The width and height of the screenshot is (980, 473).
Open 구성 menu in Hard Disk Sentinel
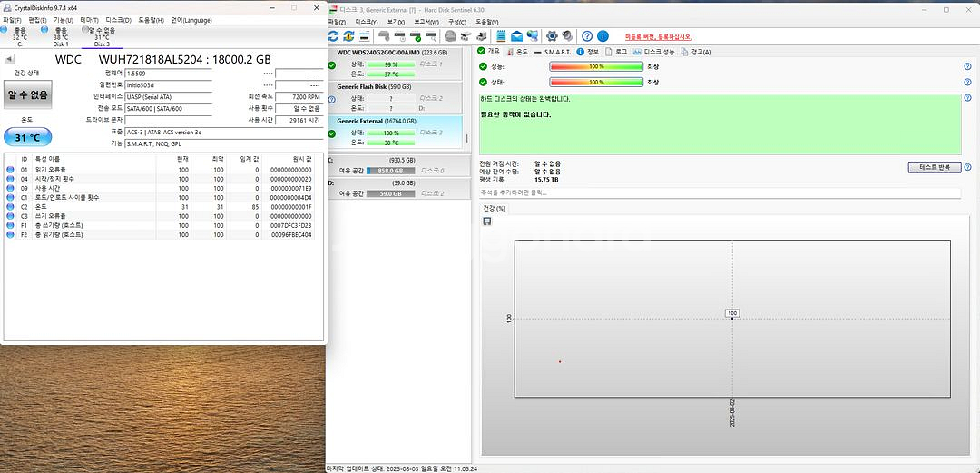point(456,21)
